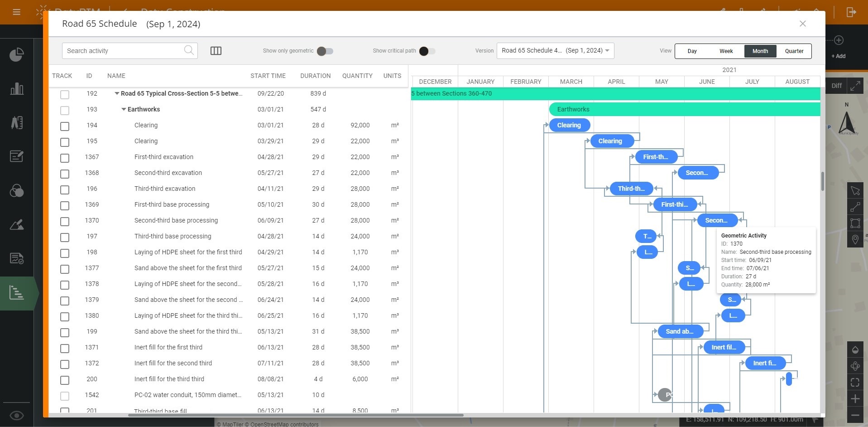Viewport: 868px width, 427px height.
Task: Select the Month view
Action: pyautogui.click(x=760, y=51)
